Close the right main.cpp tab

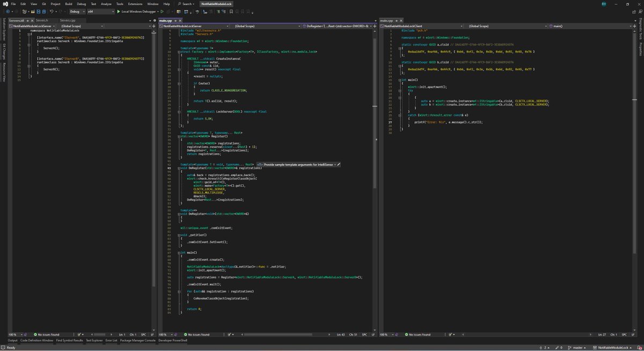(401, 20)
